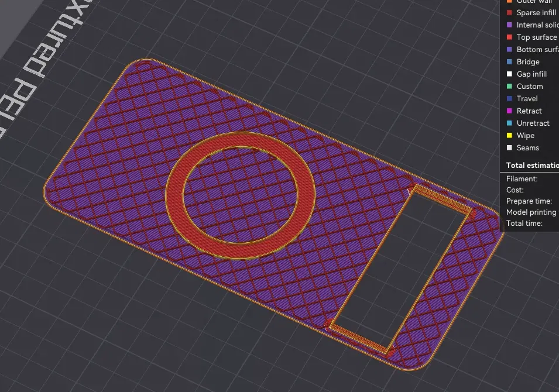Show Retract points via legend entry
The height and width of the screenshot is (392, 559).
524,111
